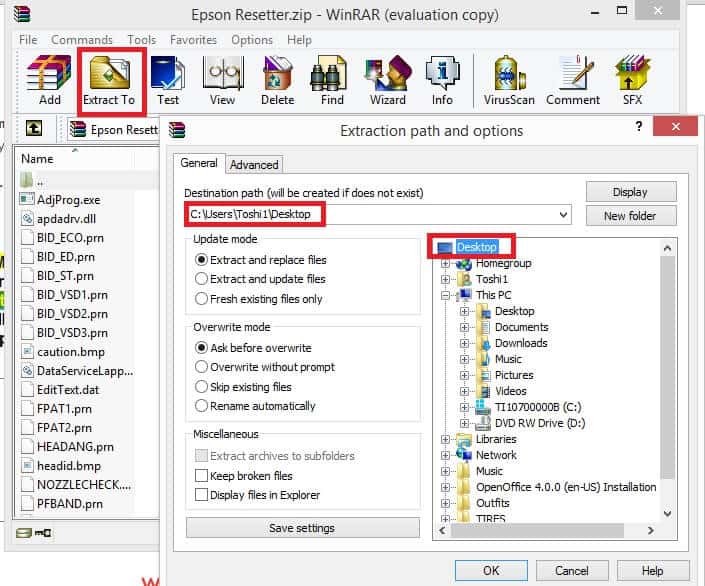705x586 pixels.
Task: Launch the Wizard tool
Action: coord(387,80)
